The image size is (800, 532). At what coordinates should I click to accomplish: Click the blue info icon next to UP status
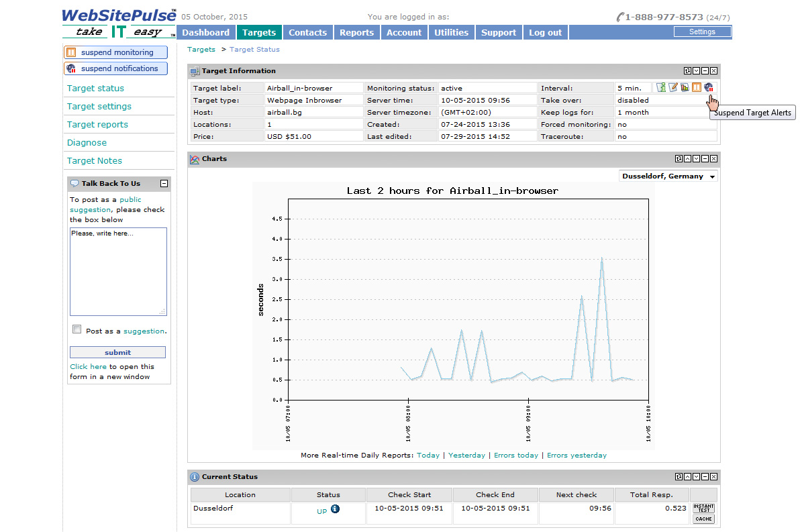click(x=335, y=509)
